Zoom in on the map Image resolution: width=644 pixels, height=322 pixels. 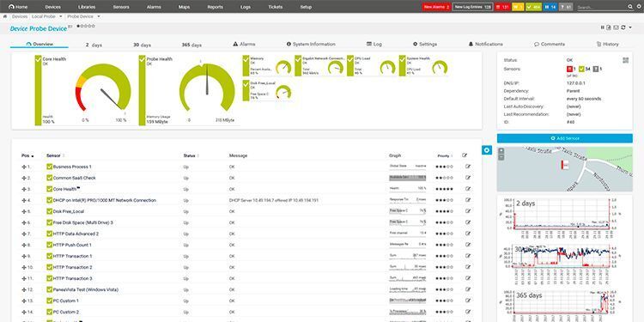[x=501, y=151]
